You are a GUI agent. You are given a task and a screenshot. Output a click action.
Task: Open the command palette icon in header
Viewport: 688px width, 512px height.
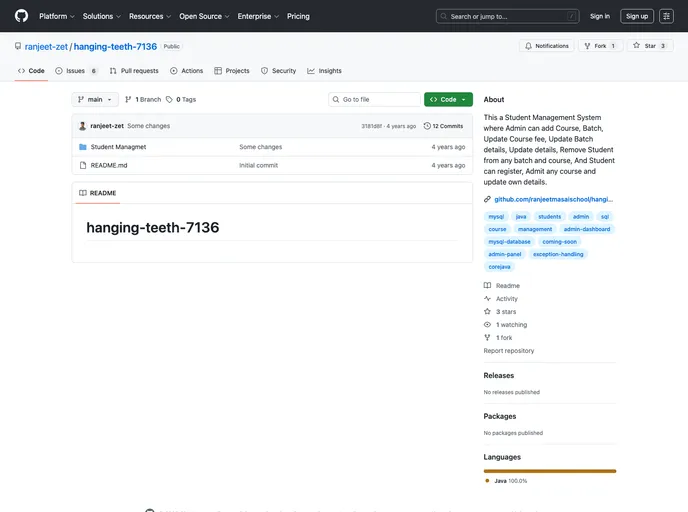click(666, 16)
